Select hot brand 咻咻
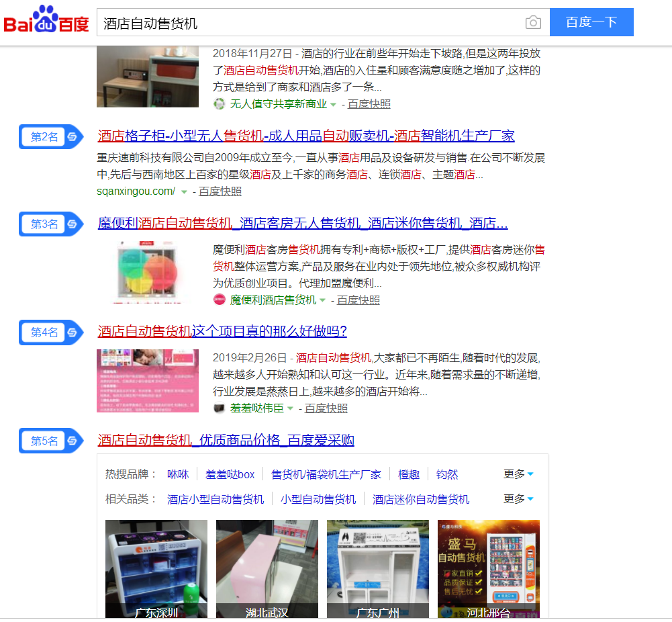Viewport: 672px width, 622px height. pyautogui.click(x=178, y=474)
